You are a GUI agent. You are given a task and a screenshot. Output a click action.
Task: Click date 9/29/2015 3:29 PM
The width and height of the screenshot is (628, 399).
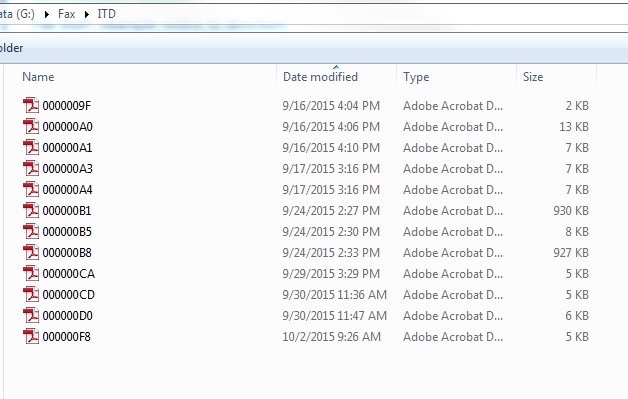pos(331,274)
